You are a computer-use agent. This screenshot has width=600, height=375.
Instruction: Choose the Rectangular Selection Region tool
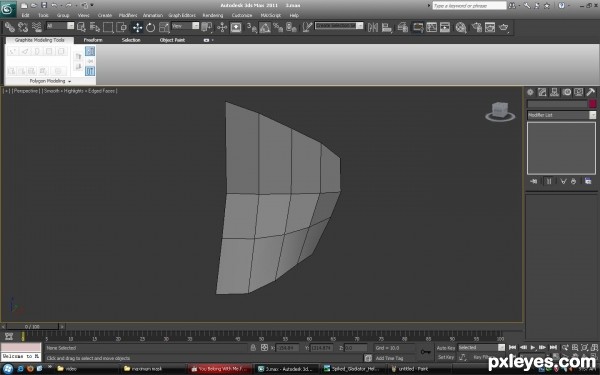pos(108,27)
